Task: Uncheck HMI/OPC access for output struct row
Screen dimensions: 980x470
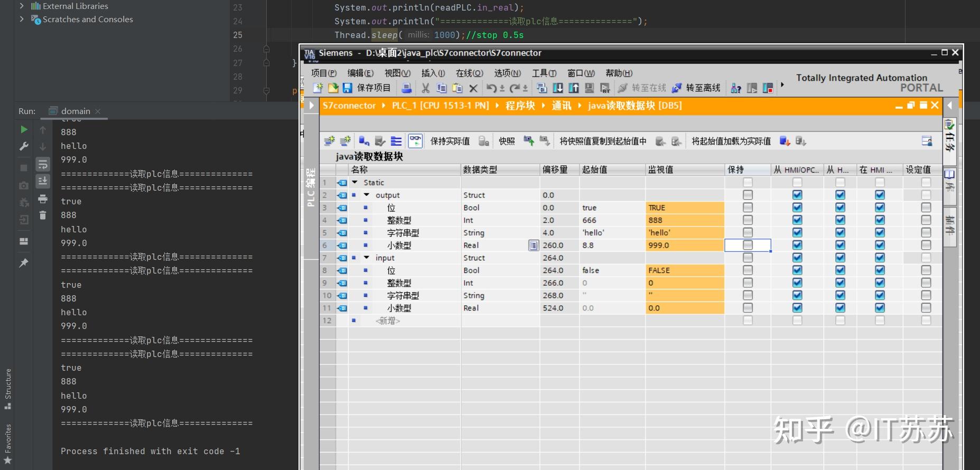Action: coord(797,195)
